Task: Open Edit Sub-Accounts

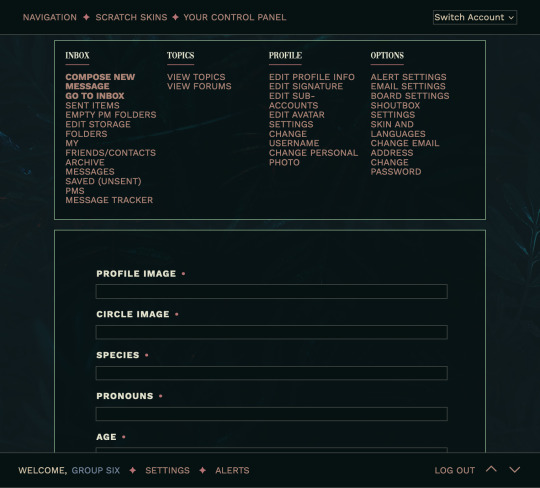Action: tap(293, 101)
